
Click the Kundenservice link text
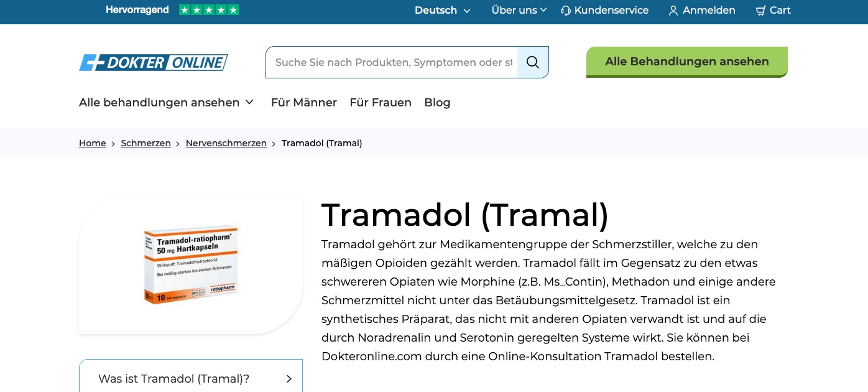(x=611, y=11)
